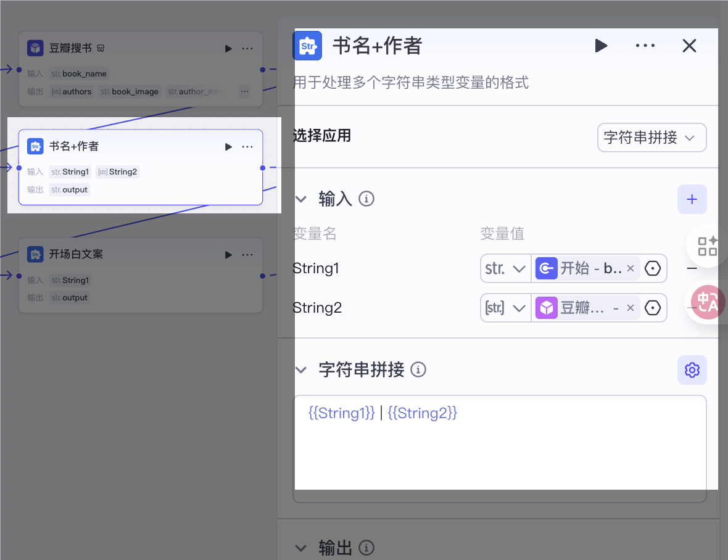Open more options for 书名+作者 canvas node
Image resolution: width=728 pixels, height=560 pixels.
tap(247, 147)
